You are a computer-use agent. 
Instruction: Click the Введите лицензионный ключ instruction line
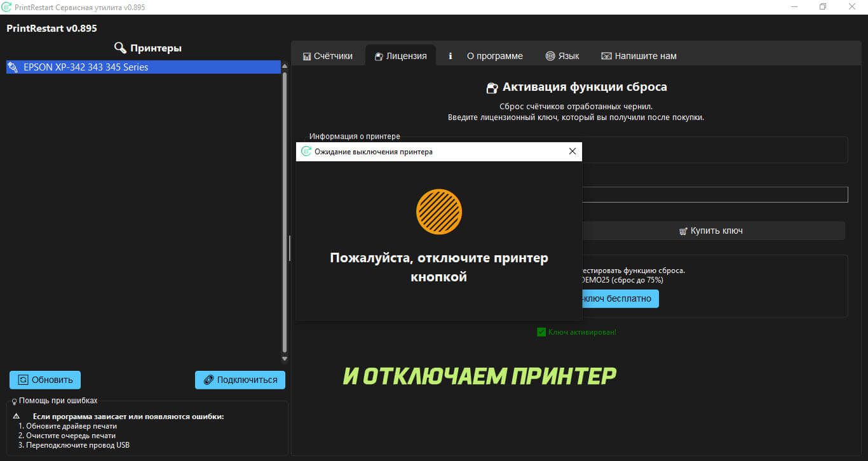coord(575,117)
